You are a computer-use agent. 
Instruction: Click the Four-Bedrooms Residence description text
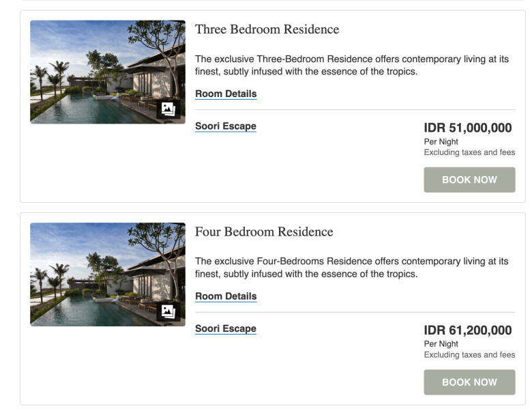click(x=351, y=268)
